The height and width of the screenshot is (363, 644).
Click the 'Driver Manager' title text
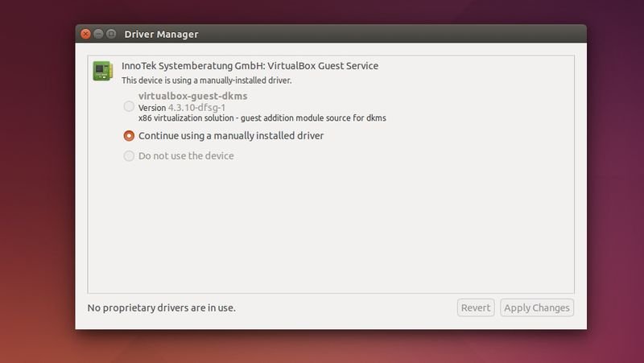click(x=161, y=34)
